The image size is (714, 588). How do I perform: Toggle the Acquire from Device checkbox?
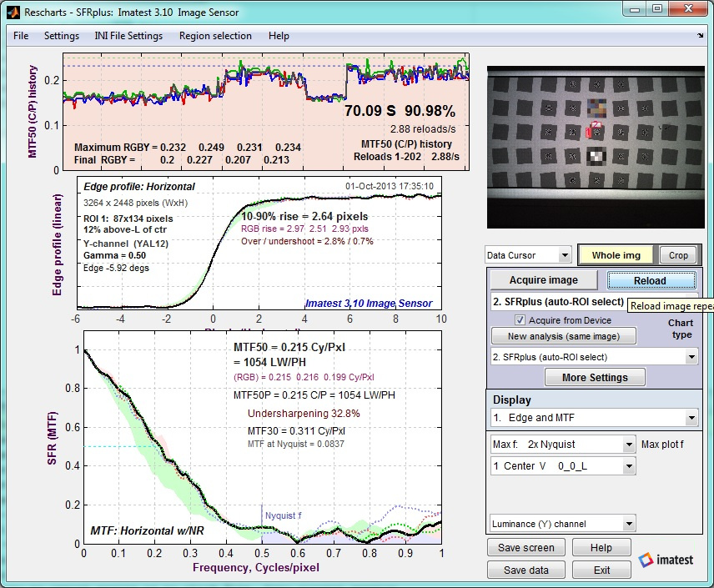(x=520, y=320)
